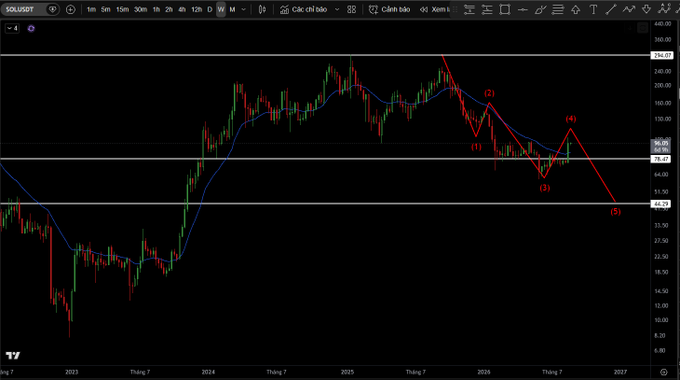Add a symbol to compare with plus icon

click(70, 9)
